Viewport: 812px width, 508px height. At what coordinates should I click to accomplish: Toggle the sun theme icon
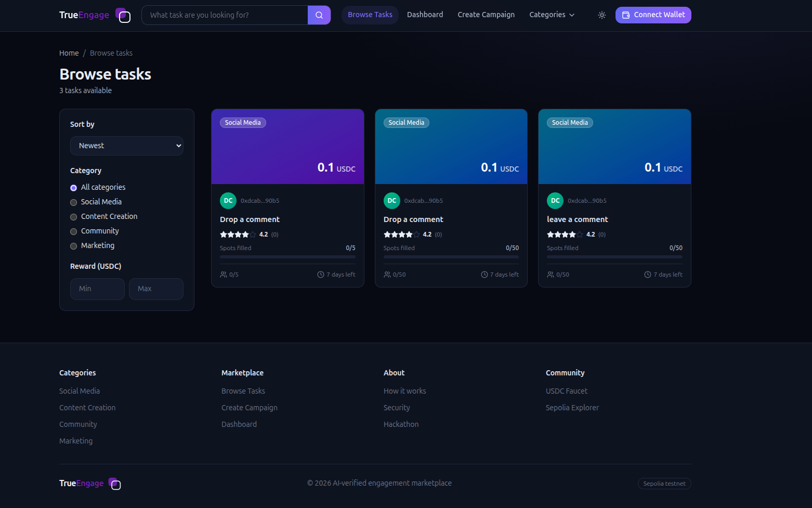602,15
